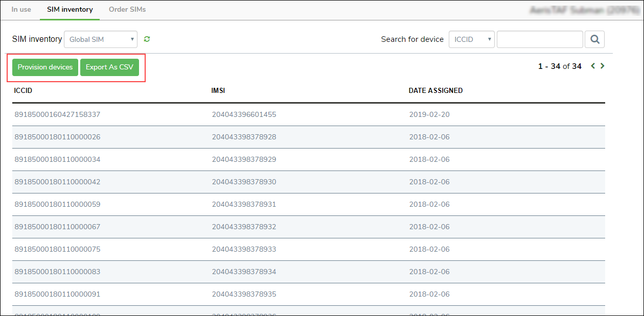This screenshot has height=316, width=644.
Task: Click the date 2019-02-20
Action: [430, 115]
